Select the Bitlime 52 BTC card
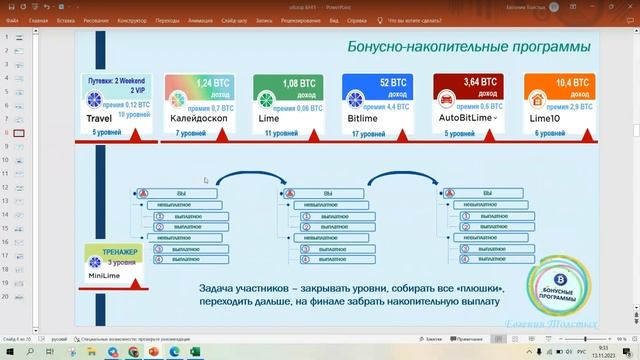The height and width of the screenshot is (360, 640). [x=378, y=105]
